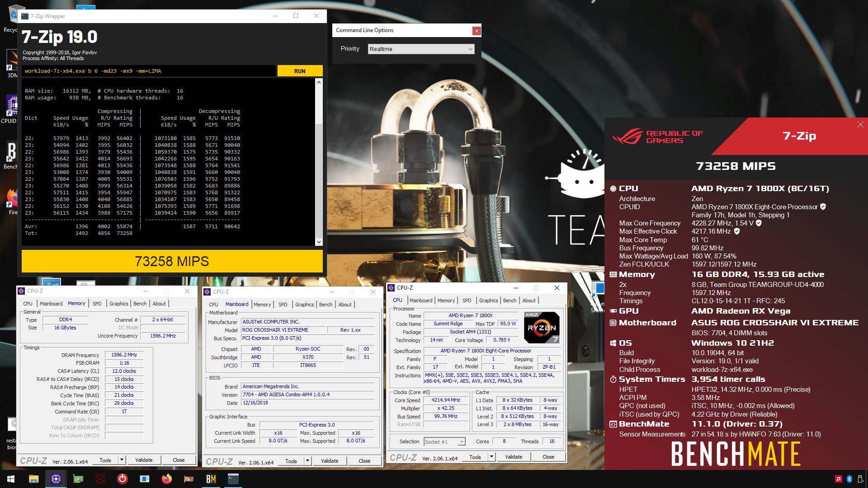Expand Tools dropdown arrow in CPU tab CPU-Z window
Screen dimensions: 868x488
491,457
